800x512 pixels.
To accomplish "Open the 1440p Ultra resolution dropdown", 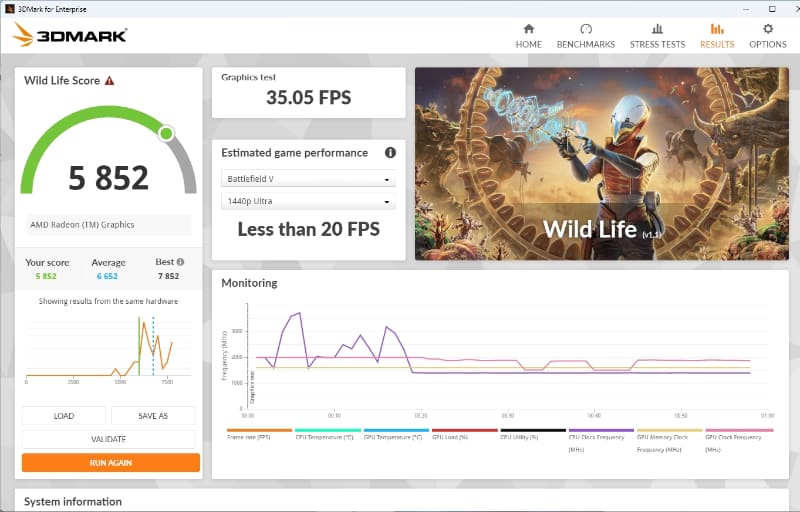I will [x=308, y=201].
